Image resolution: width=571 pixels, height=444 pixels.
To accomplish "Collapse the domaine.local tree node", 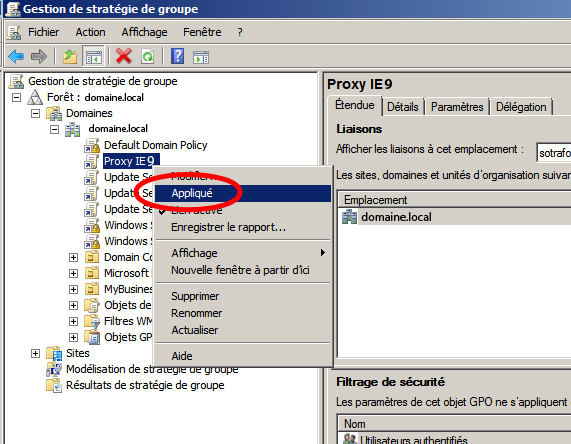I will (54, 130).
